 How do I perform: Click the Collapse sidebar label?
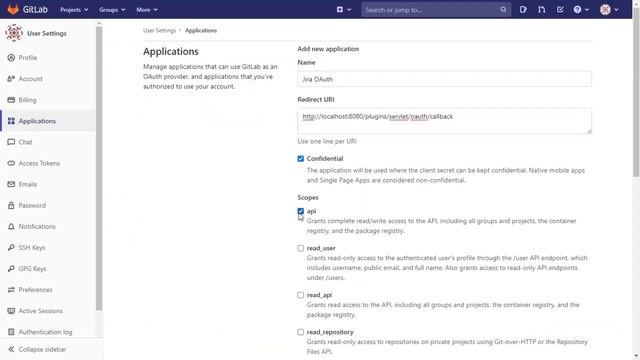[x=42, y=349]
